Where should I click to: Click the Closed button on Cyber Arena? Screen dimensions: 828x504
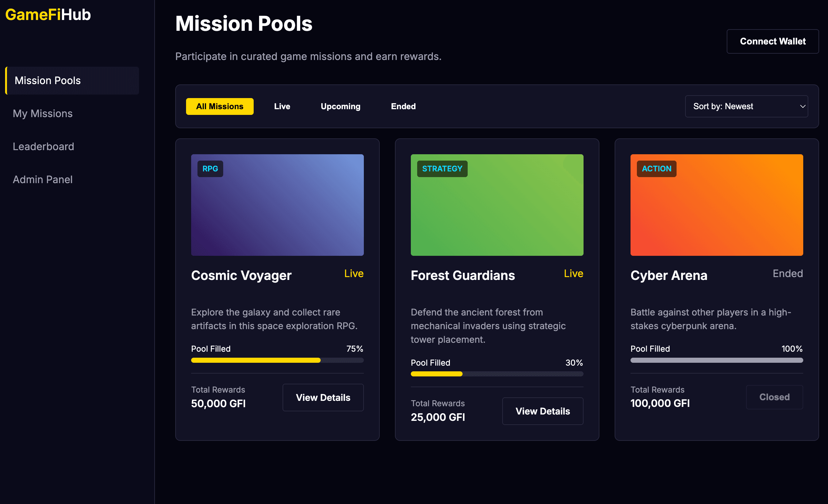tap(774, 397)
